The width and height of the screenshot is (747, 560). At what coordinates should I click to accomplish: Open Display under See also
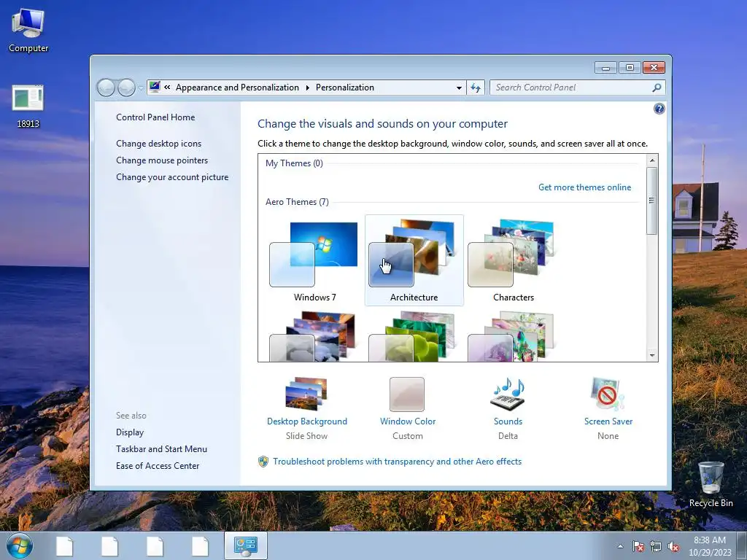click(130, 432)
